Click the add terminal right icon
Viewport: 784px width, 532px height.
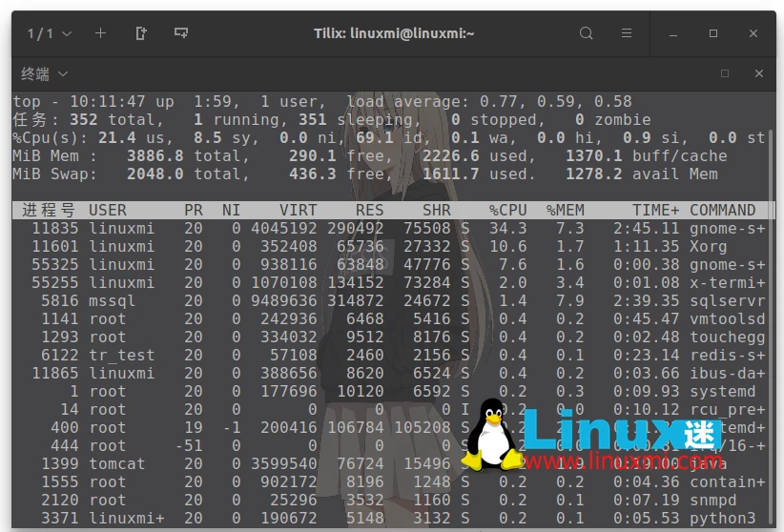point(141,33)
